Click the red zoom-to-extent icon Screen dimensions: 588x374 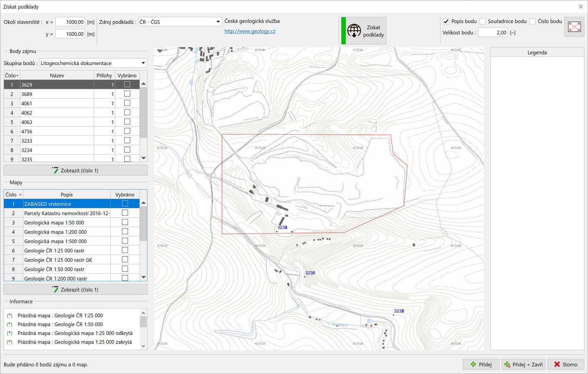tap(574, 27)
